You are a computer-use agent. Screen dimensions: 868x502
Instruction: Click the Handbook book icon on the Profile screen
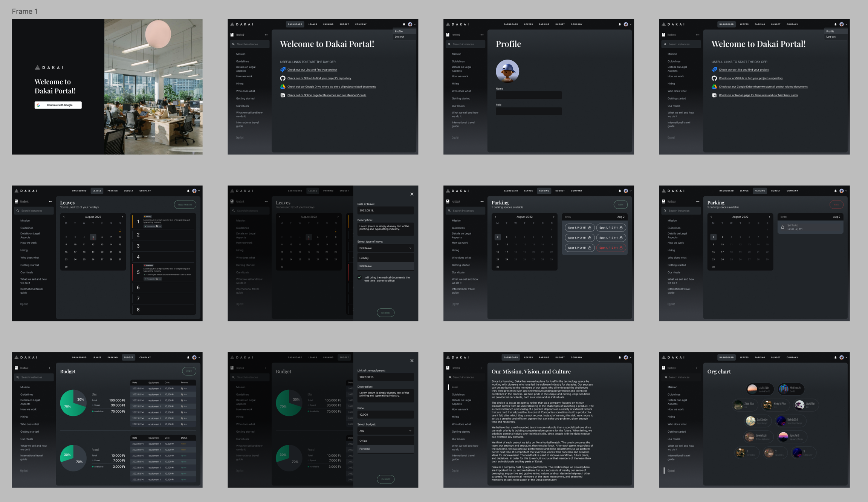coord(448,35)
